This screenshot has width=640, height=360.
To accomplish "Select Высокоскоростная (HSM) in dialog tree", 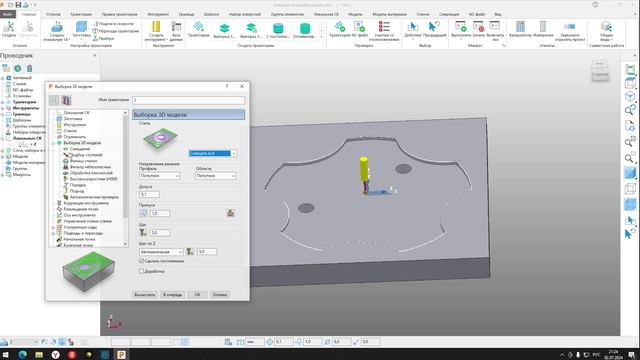I will point(93,179).
